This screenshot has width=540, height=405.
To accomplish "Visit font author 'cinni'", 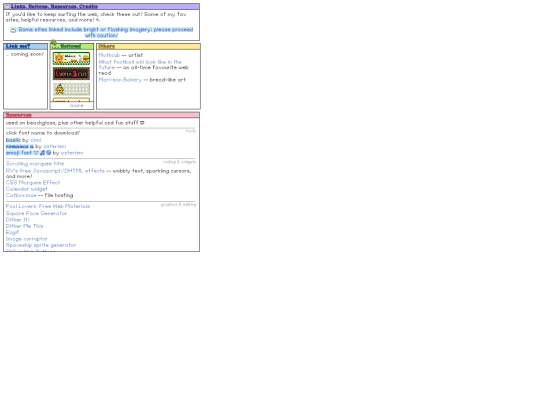I will click(35, 140).
